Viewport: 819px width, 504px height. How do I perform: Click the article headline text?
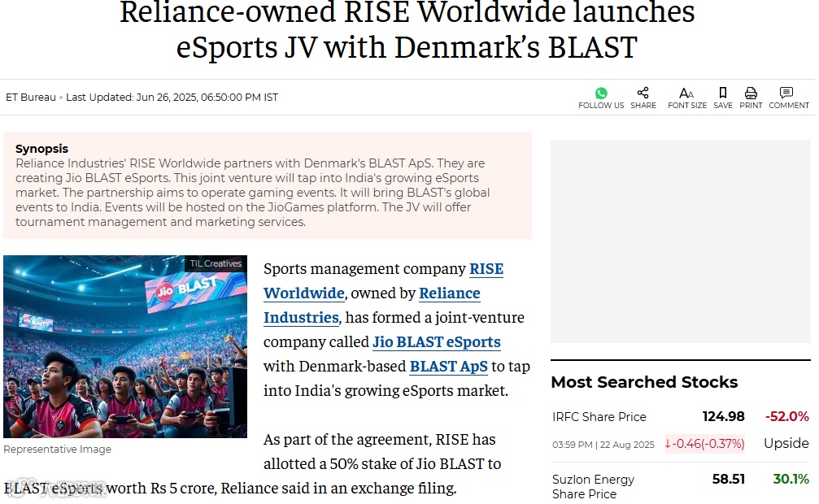point(407,30)
